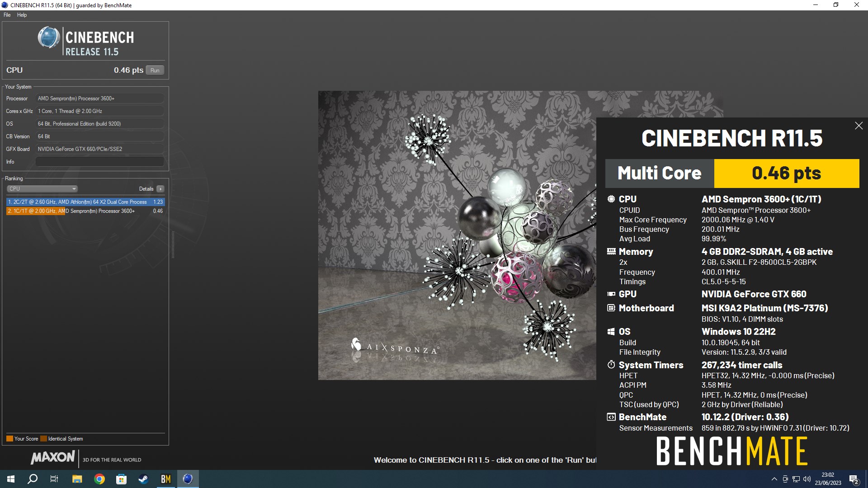
Task: Launch Google Chrome from taskbar
Action: 99,479
